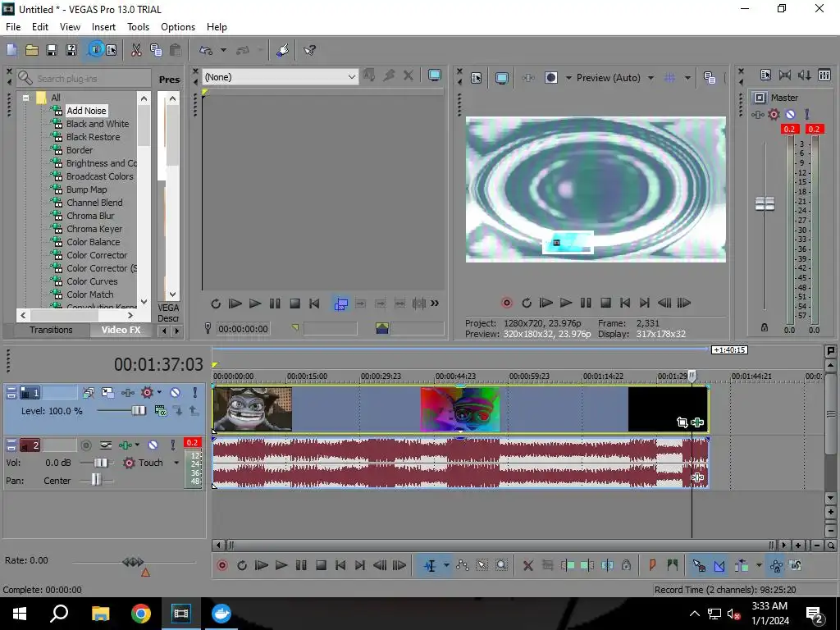This screenshot has width=840, height=630.
Task: Open the Preview (Auto) quality dropdown
Action: [x=651, y=78]
